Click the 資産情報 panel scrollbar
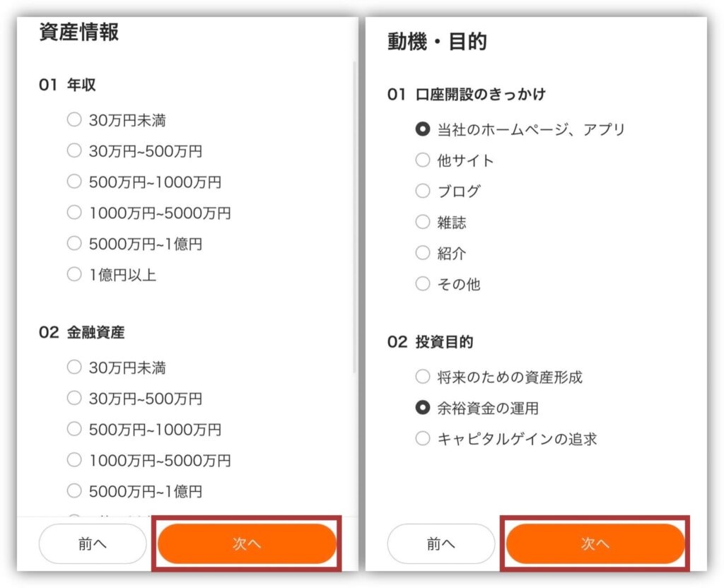Screen dimensions: 724x588 pos(354,212)
